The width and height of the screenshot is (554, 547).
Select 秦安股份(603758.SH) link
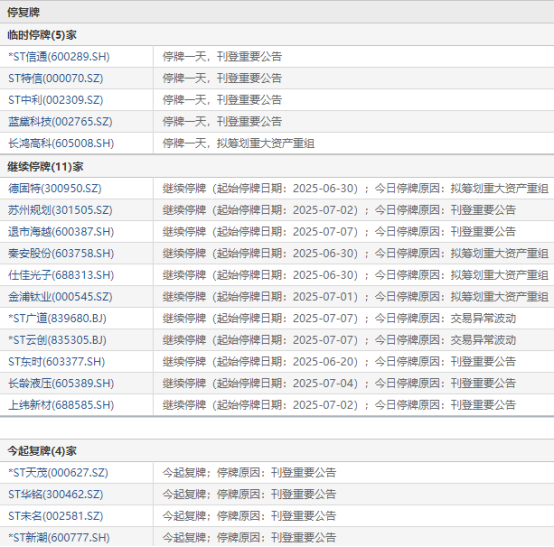61,253
